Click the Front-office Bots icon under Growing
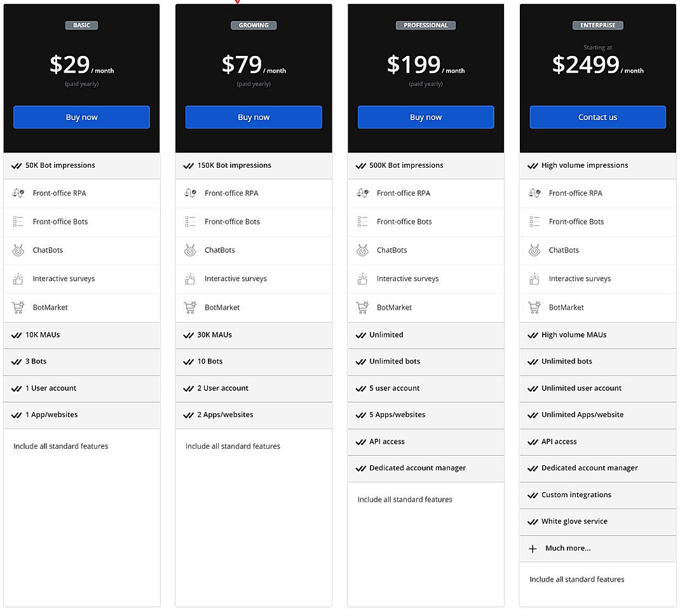 click(189, 221)
